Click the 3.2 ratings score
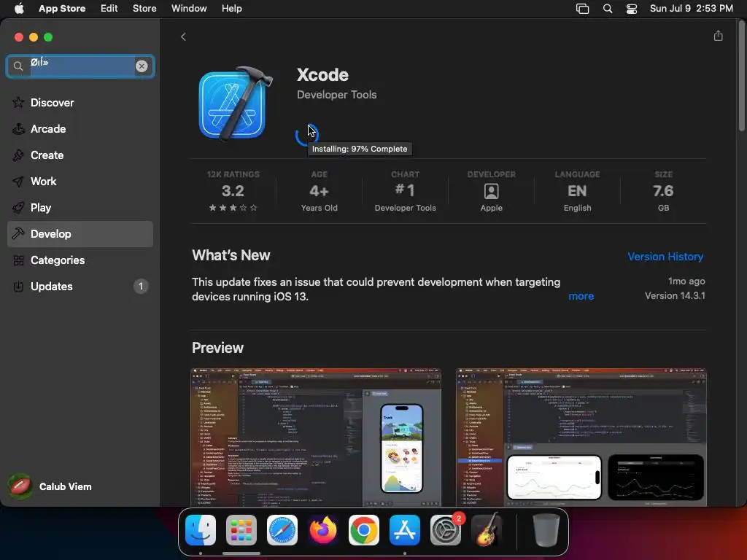The width and height of the screenshot is (747, 560). point(233,192)
